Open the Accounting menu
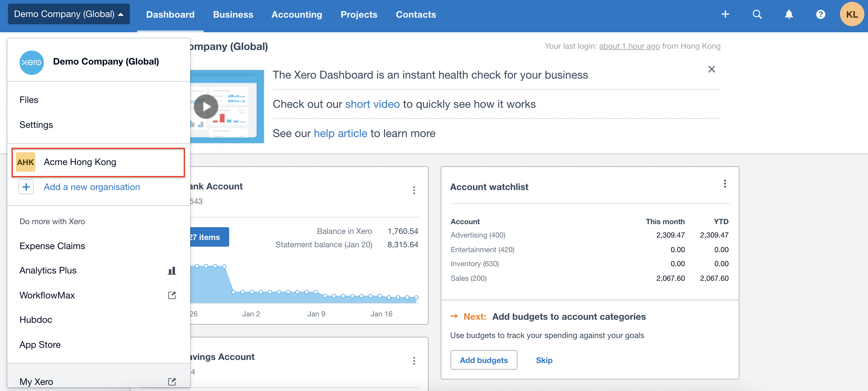 [297, 15]
